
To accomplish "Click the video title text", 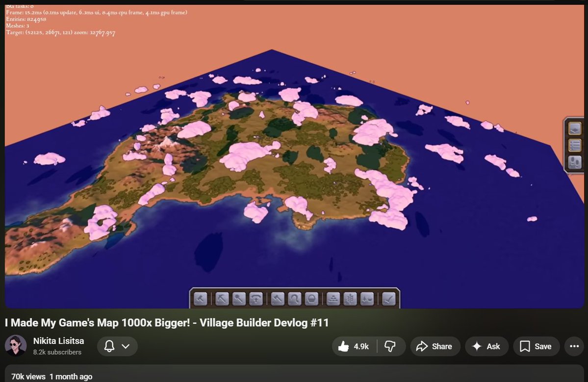I will pos(167,323).
